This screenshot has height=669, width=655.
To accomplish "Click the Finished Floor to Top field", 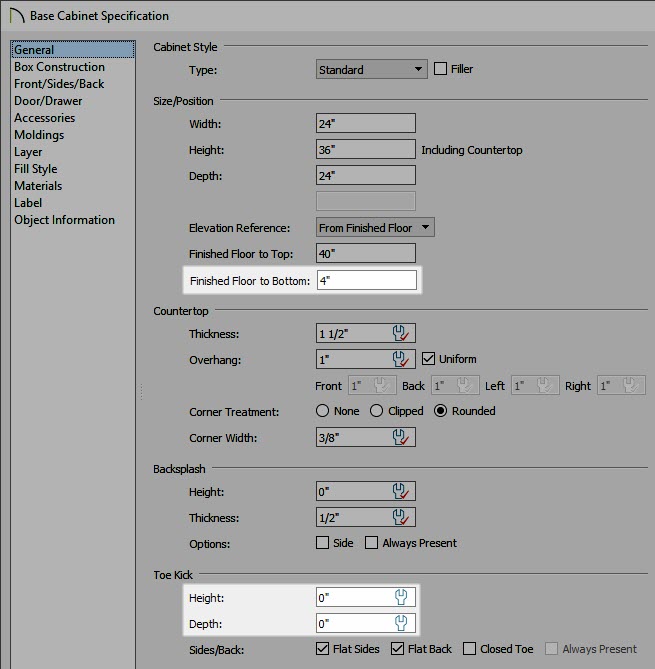I will (366, 253).
